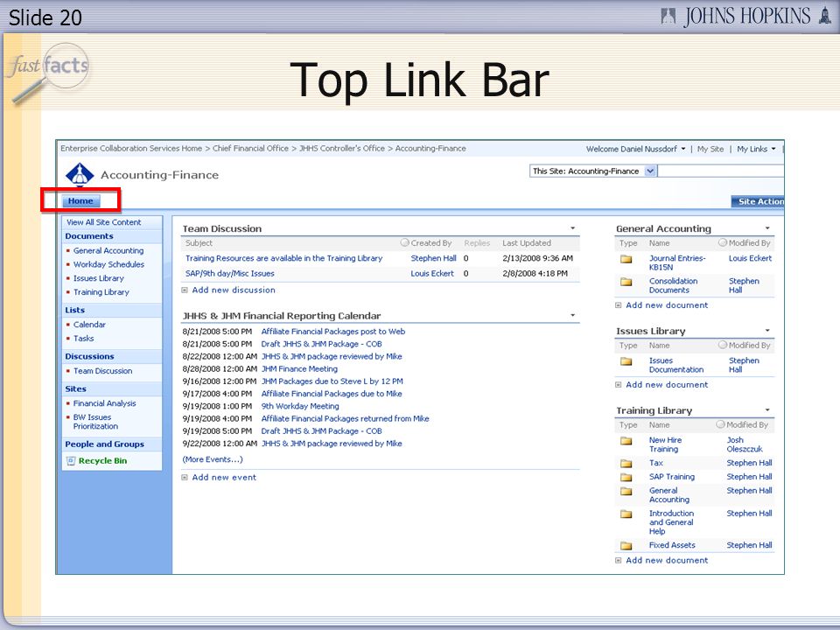The width and height of the screenshot is (840, 630).
Task: Open the Journal Entries-KB15N folder icon
Action: pyautogui.click(x=626, y=259)
